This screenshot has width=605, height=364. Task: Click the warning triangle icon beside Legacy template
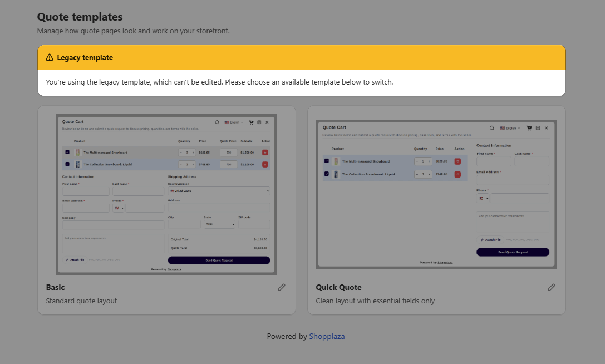click(50, 57)
